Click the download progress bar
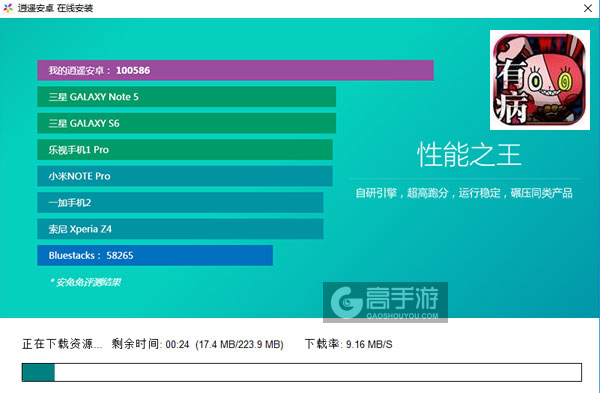 tap(302, 372)
